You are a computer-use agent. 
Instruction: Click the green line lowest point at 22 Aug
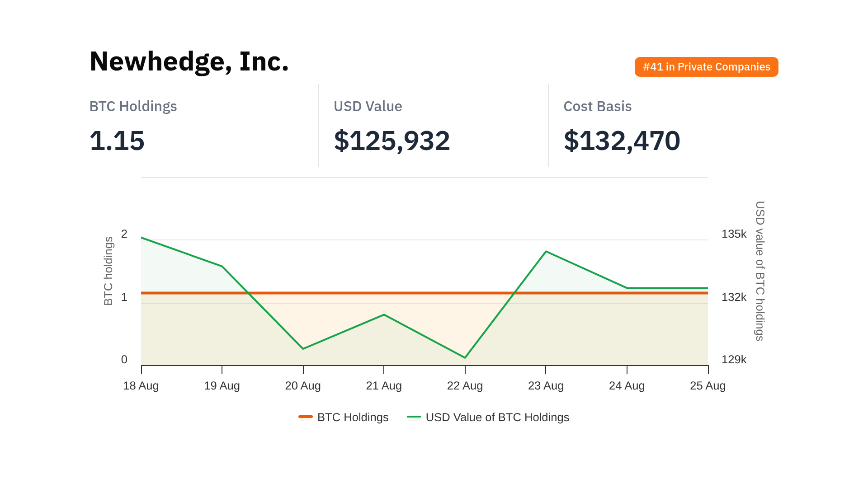[x=465, y=358]
